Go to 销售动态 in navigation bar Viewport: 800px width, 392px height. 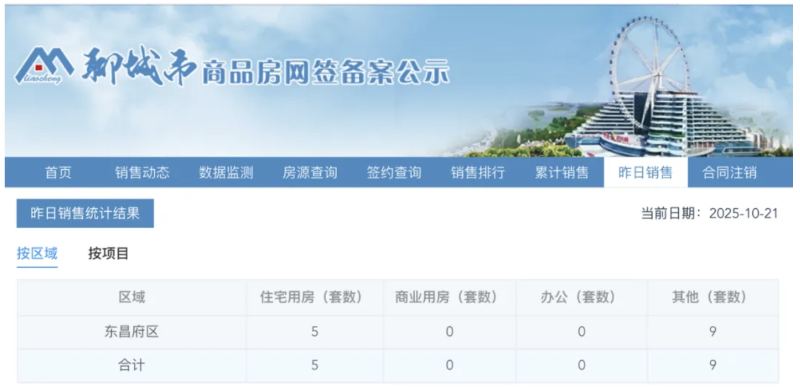(x=142, y=173)
